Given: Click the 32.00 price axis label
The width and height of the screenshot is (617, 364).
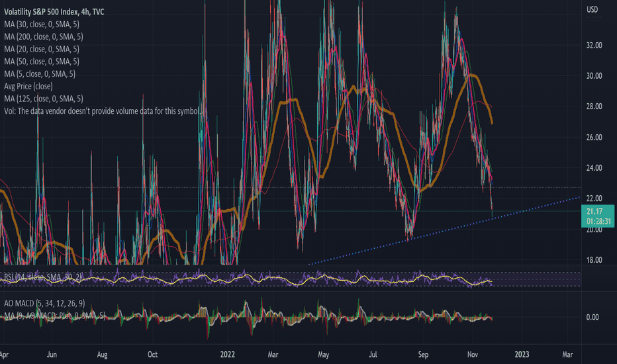Looking at the screenshot, I should (594, 45).
